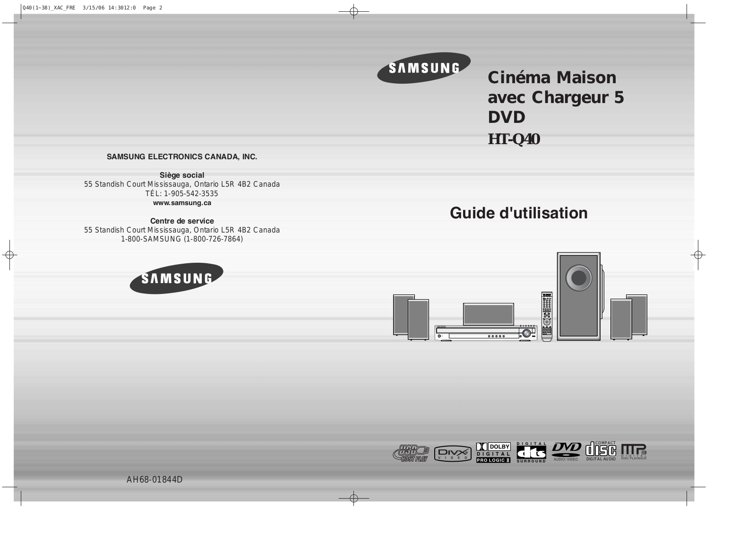This screenshot has width=756, height=535.
Task: Click the print header 'Q40(1~38)_XAC_FRE' line
Action: tap(93, 8)
